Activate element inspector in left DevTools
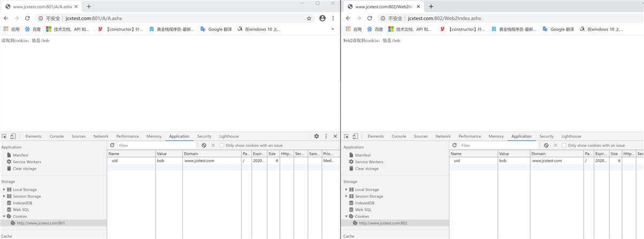644x239 pixels. pyautogui.click(x=4, y=136)
